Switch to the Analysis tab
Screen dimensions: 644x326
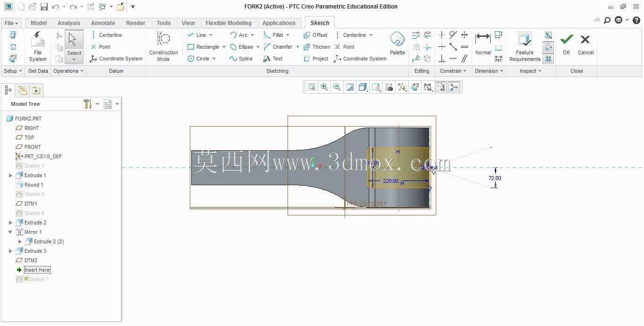pos(69,23)
